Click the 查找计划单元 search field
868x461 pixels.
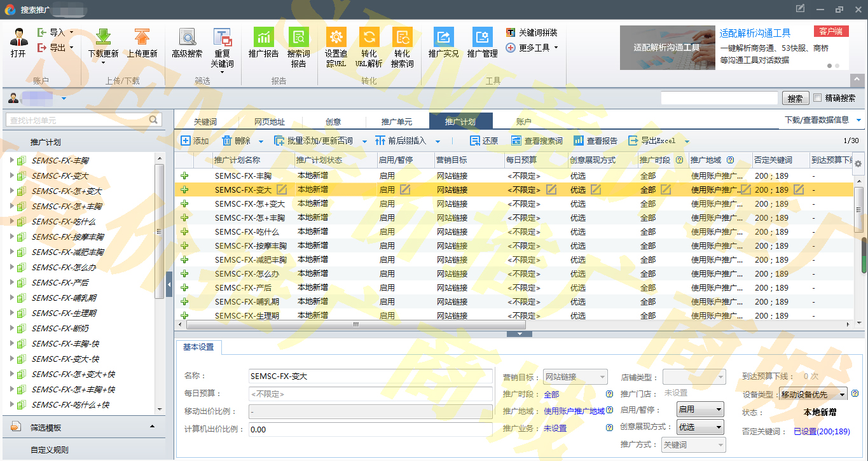point(78,120)
